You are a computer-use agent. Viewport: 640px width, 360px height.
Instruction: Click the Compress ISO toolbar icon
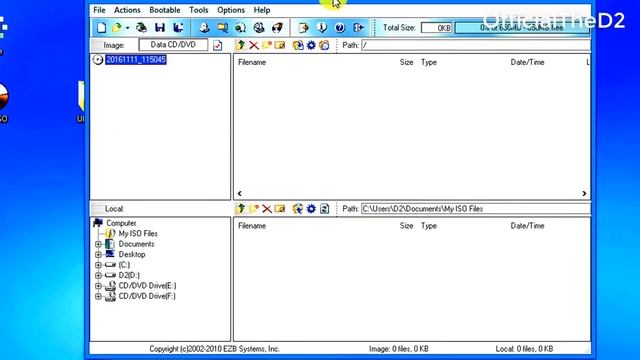click(222, 28)
